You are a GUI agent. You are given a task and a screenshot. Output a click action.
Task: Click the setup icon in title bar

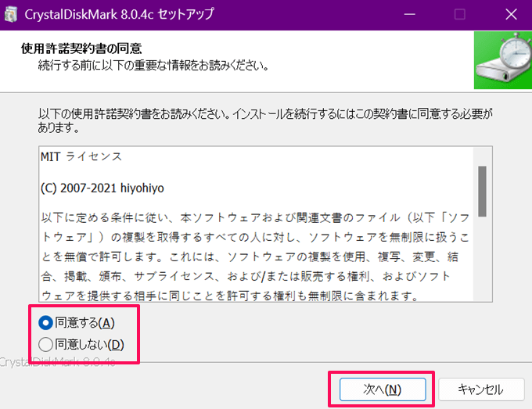(x=11, y=15)
